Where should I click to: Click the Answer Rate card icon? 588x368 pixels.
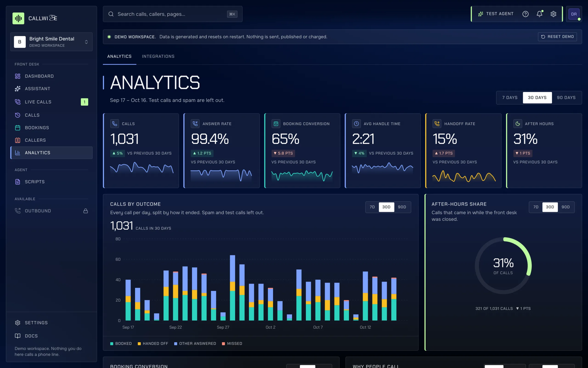[x=195, y=124]
